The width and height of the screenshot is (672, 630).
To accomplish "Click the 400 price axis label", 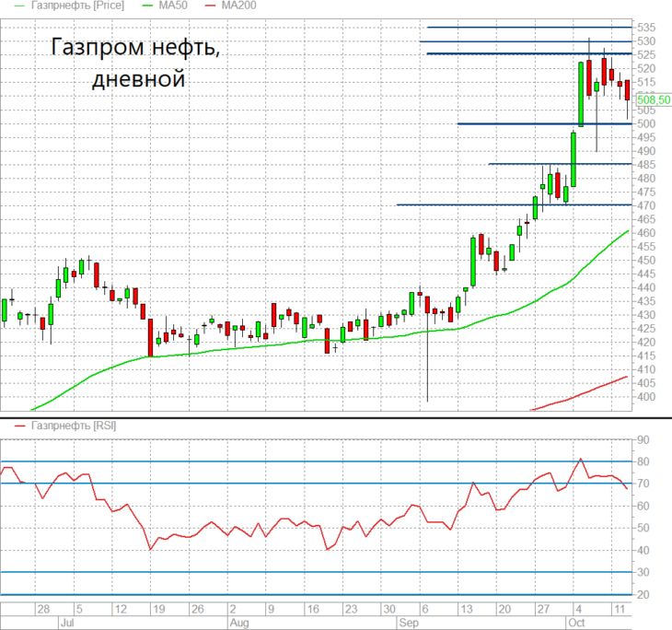I will tap(646, 397).
